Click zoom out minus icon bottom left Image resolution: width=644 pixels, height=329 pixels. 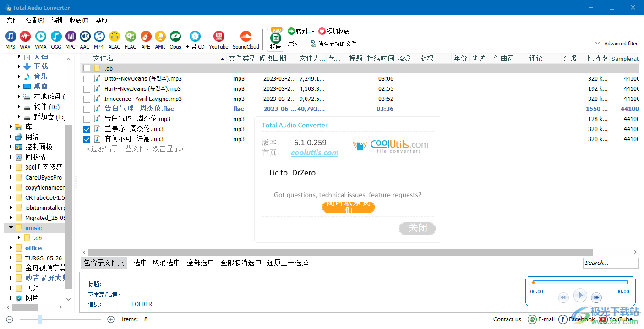(x=10, y=319)
